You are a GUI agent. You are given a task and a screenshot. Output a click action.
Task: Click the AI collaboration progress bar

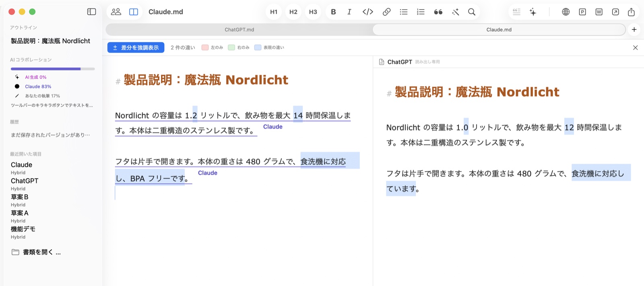[53, 69]
